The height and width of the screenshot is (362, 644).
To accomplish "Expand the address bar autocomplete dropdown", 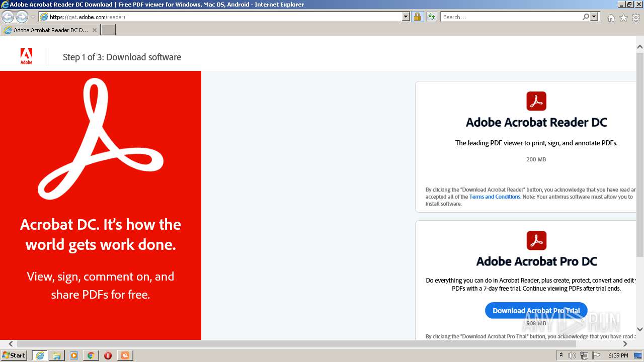I will [406, 17].
